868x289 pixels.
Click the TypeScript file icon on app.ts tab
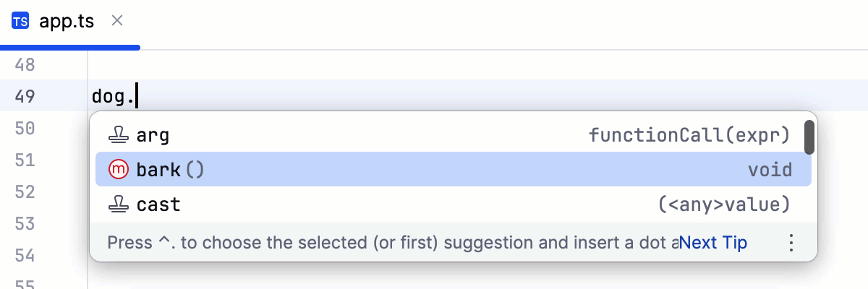coord(20,22)
